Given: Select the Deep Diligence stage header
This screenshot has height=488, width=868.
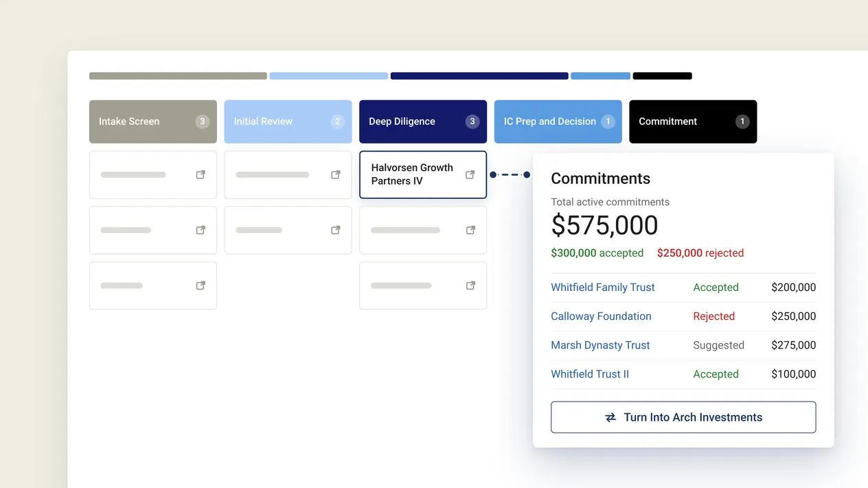Looking at the screenshot, I should pyautogui.click(x=423, y=121).
